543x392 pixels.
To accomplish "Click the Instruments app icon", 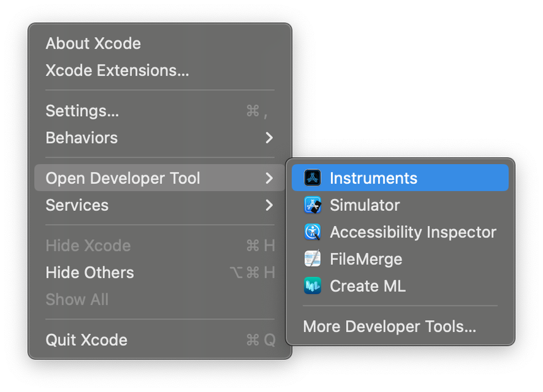I will click(313, 177).
